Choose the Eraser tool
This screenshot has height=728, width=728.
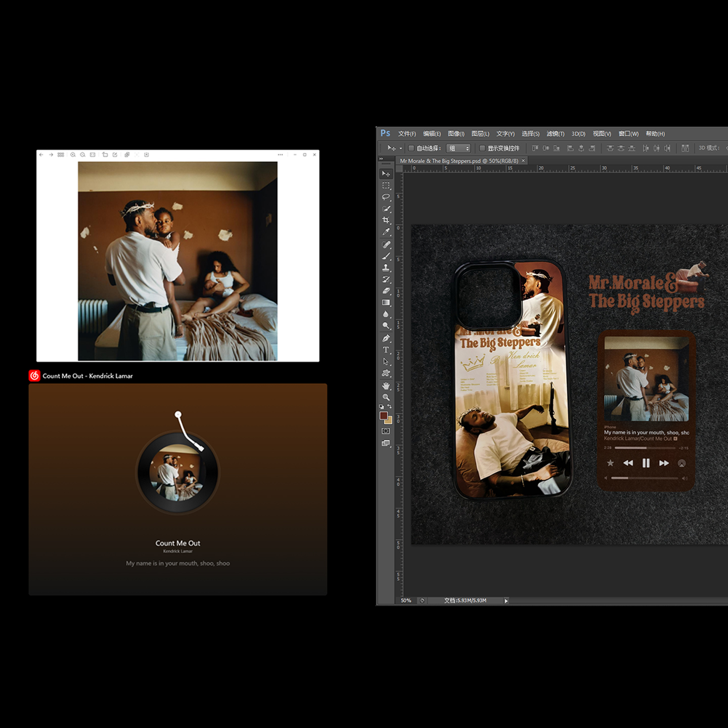[386, 291]
